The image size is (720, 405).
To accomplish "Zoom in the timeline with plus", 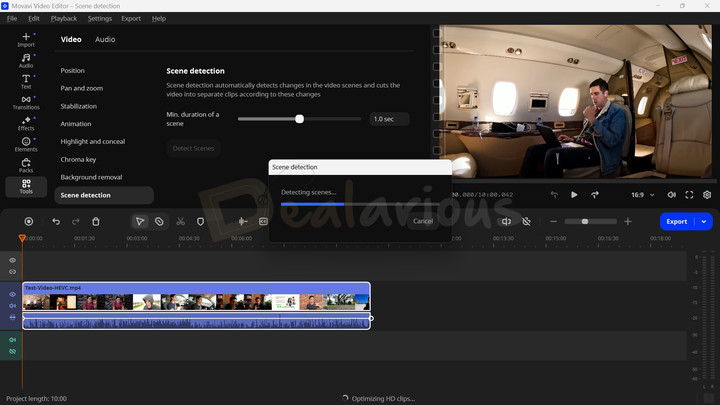I will click(628, 221).
